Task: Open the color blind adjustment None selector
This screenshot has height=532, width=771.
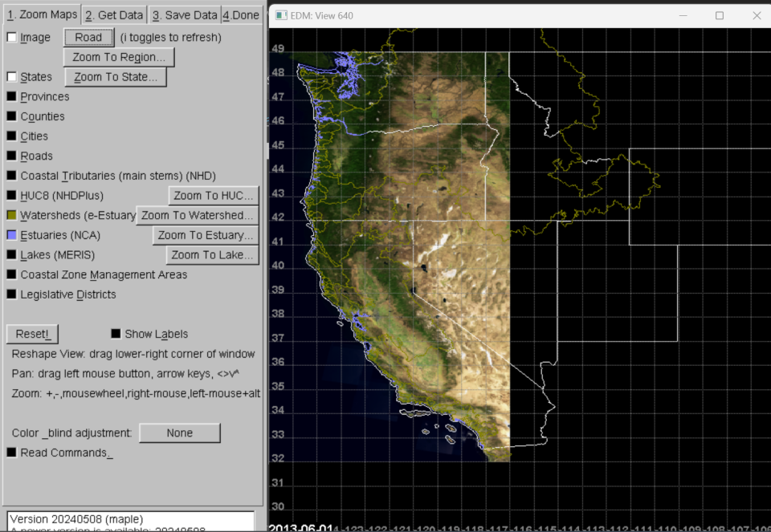Action: [179, 433]
